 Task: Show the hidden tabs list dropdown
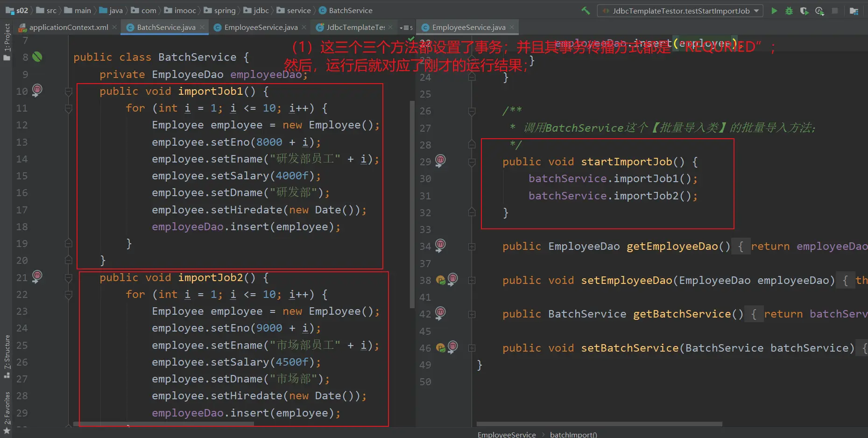pos(406,28)
